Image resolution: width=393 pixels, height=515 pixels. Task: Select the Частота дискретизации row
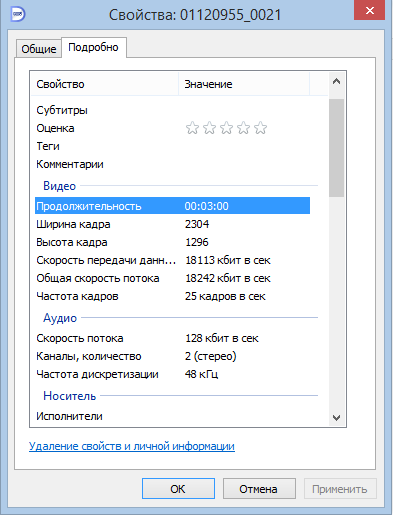coord(172,374)
